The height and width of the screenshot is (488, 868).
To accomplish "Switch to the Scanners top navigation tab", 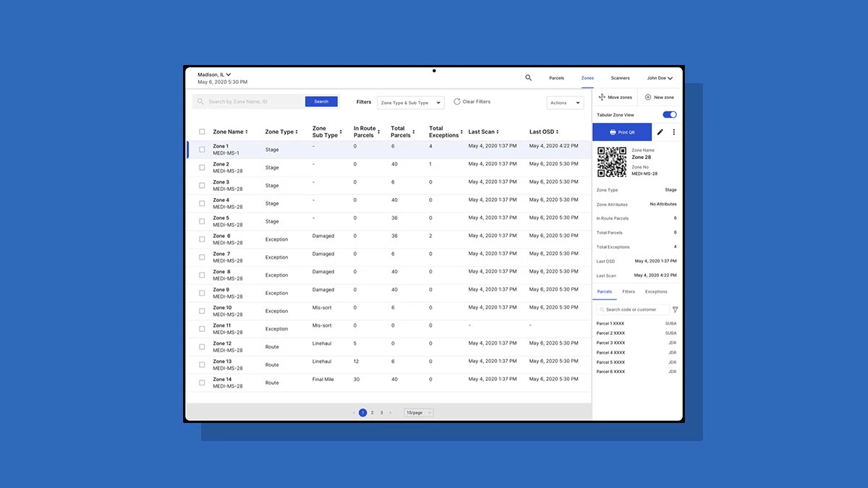I will point(620,78).
